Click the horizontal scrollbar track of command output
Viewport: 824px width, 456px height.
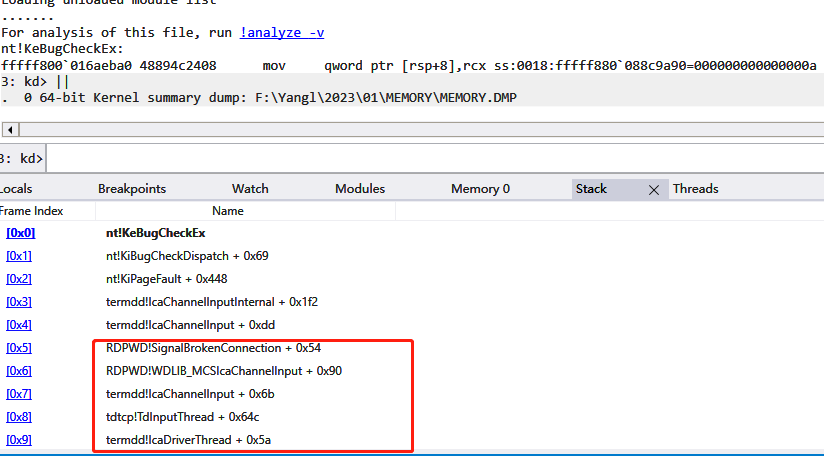(421, 129)
